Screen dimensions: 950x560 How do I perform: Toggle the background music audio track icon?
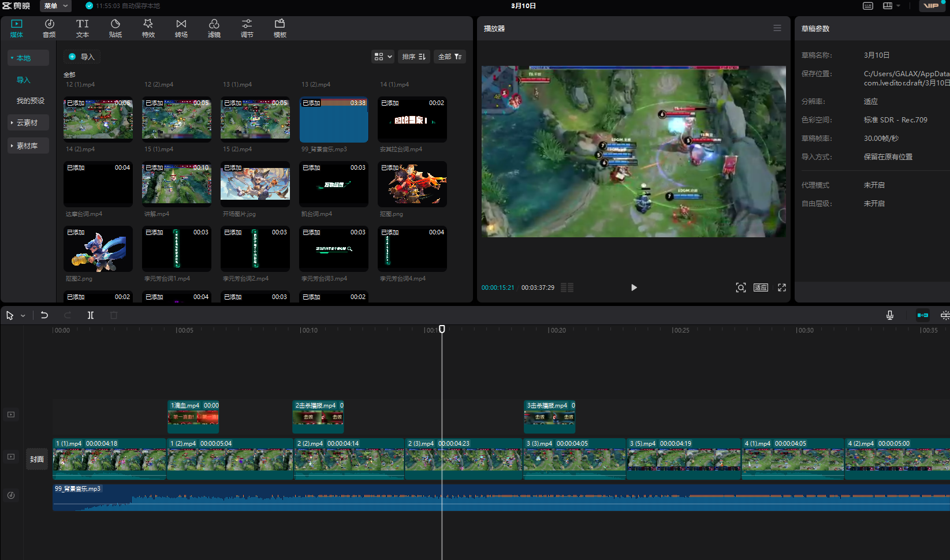11,495
